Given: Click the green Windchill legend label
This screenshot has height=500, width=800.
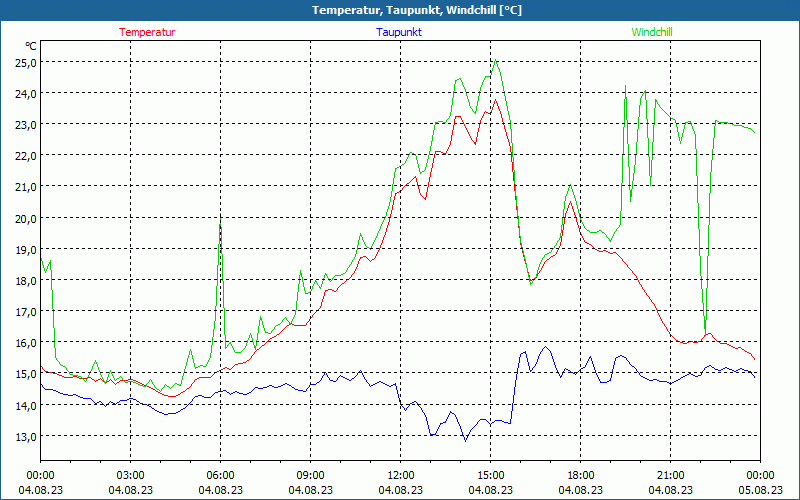Looking at the screenshot, I should coord(652,32).
